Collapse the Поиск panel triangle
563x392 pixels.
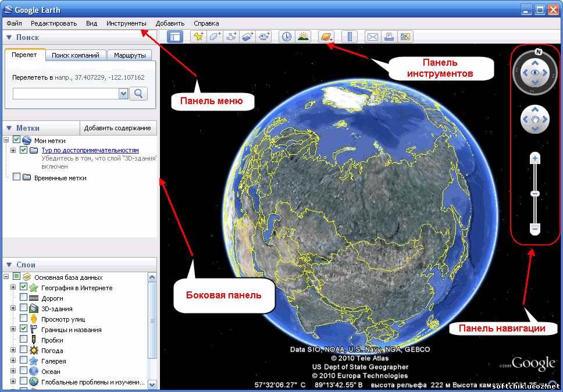(x=9, y=37)
